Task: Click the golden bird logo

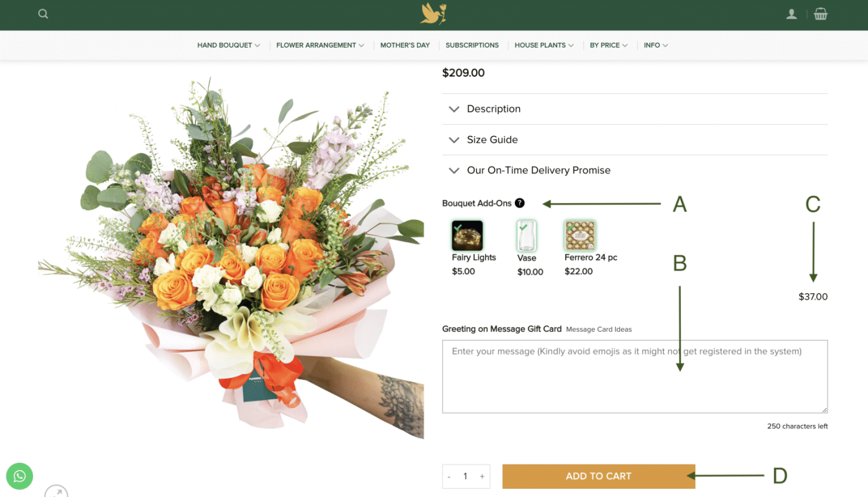Action: click(433, 14)
